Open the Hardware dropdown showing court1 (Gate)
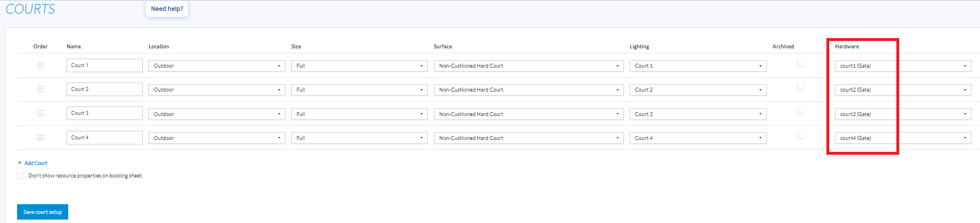Viewport: 980px width, 223px height. pyautogui.click(x=903, y=66)
